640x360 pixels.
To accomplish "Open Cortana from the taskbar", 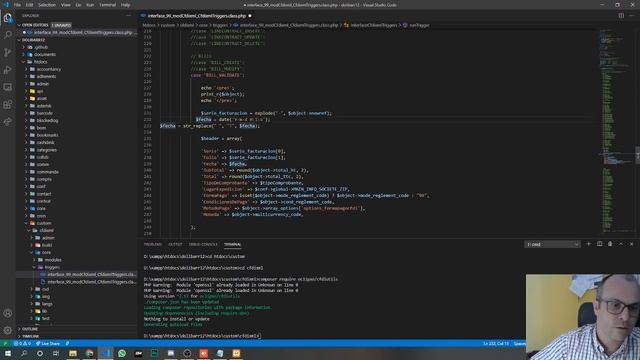I will (40, 353).
